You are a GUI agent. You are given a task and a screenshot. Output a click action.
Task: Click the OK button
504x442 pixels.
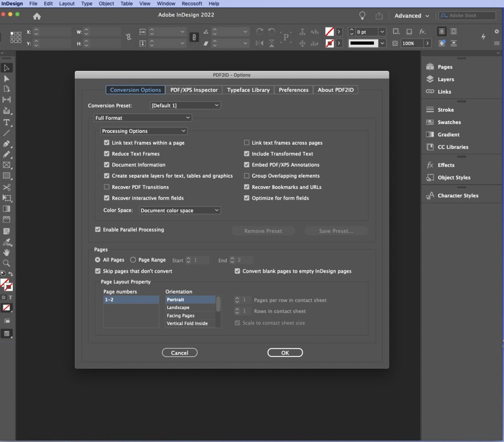(x=285, y=352)
